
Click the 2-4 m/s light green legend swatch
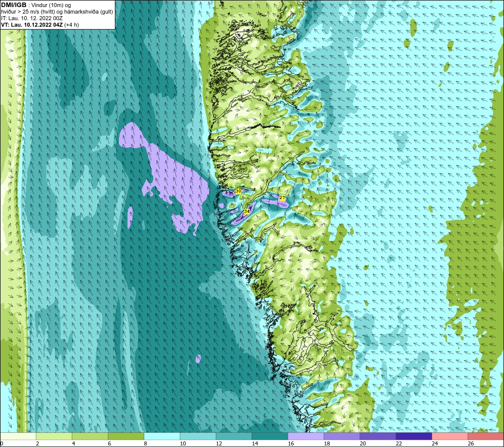[x=54, y=436]
